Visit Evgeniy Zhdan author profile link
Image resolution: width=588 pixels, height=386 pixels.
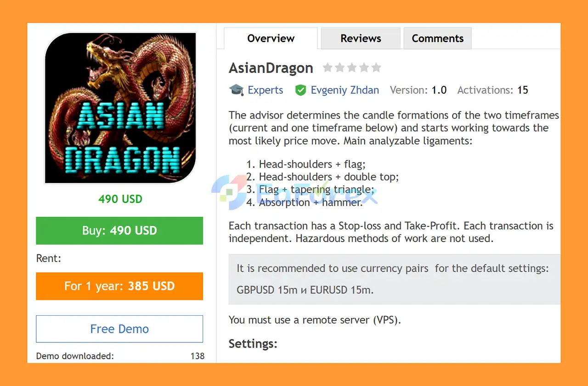coord(345,90)
